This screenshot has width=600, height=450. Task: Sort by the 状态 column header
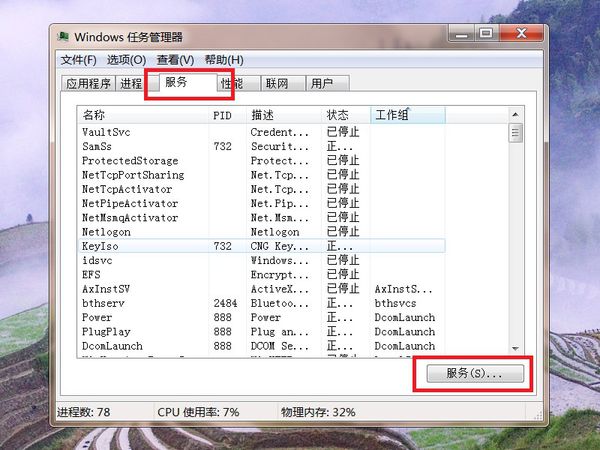(346, 115)
